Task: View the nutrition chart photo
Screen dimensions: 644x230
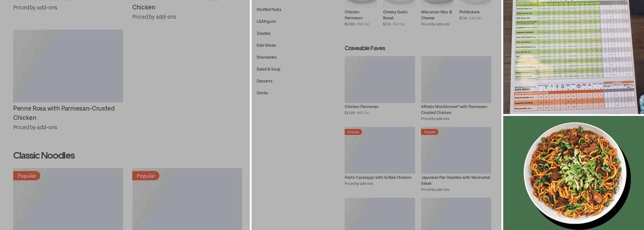Action: coord(573,57)
